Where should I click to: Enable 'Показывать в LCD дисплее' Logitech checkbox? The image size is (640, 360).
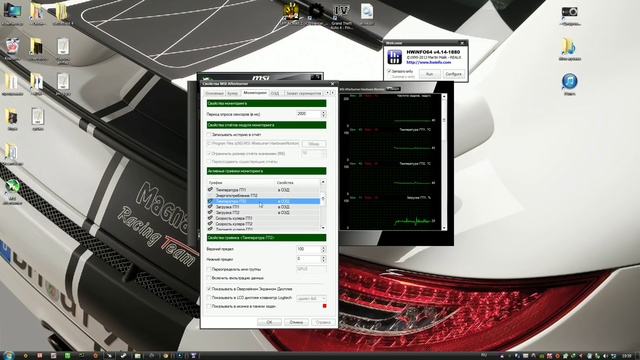tap(209, 298)
